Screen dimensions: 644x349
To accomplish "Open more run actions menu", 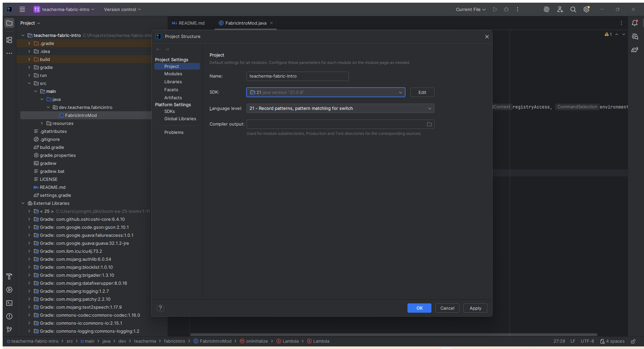I will pyautogui.click(x=518, y=9).
